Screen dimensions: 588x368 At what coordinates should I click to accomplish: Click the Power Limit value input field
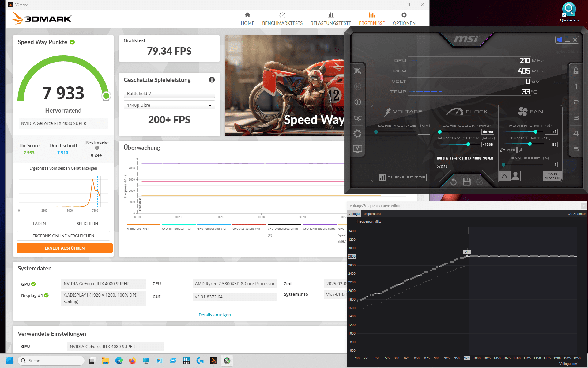(552, 132)
